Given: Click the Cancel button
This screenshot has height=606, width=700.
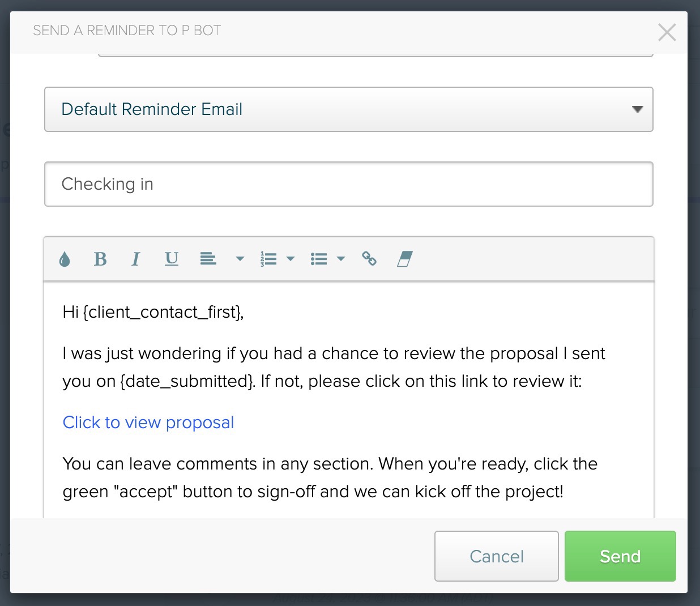Looking at the screenshot, I should [497, 556].
